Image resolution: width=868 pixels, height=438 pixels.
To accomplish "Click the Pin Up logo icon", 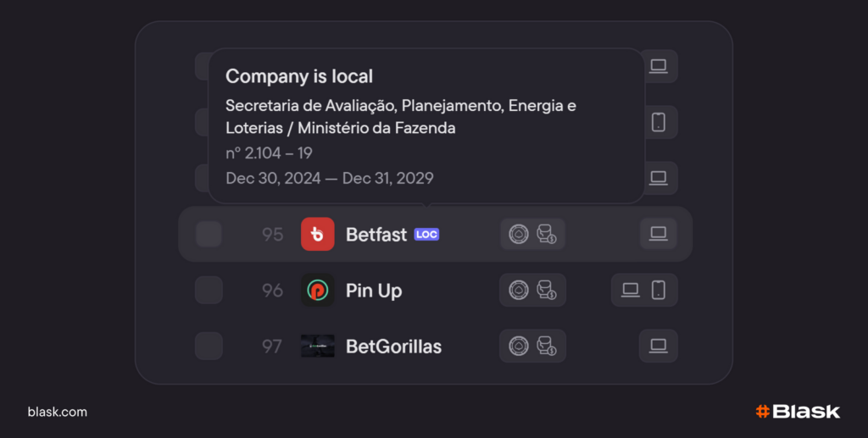I will pos(318,291).
